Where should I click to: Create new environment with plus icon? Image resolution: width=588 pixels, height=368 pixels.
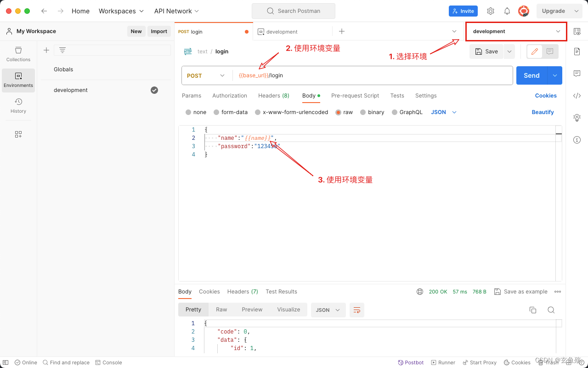point(46,50)
